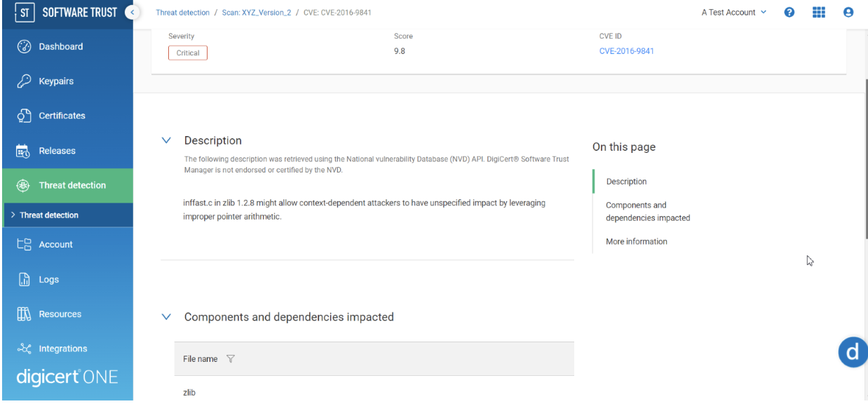
Task: Select Account in the sidebar menu
Action: tap(55, 245)
